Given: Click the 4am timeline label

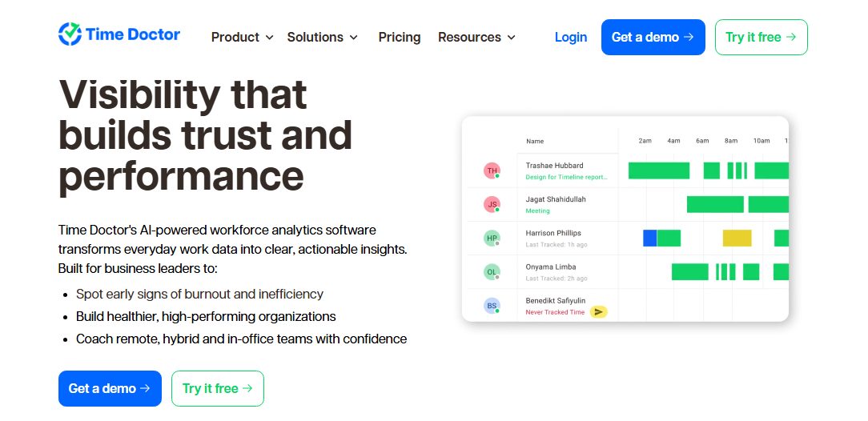Looking at the screenshot, I should [x=673, y=141].
